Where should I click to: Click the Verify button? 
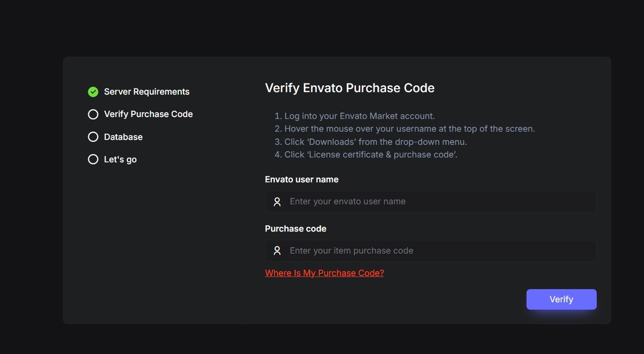coord(561,299)
